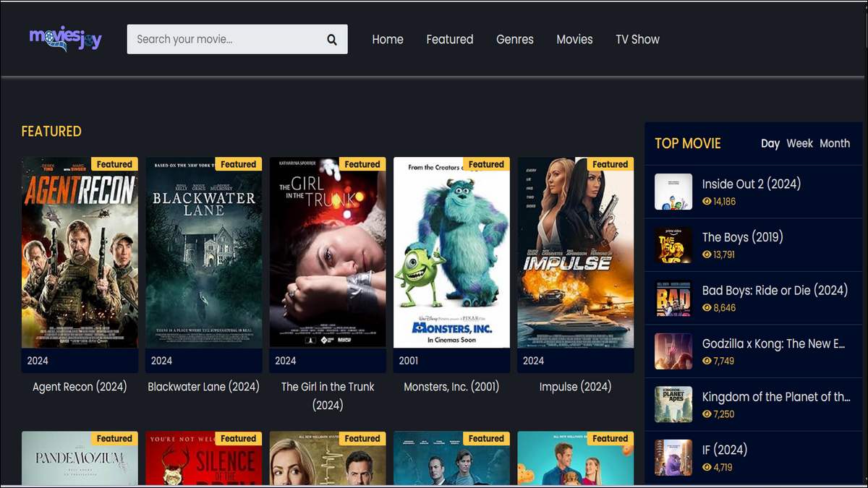The image size is (868, 488).
Task: Switch Top Movie to Month
Action: click(x=835, y=143)
